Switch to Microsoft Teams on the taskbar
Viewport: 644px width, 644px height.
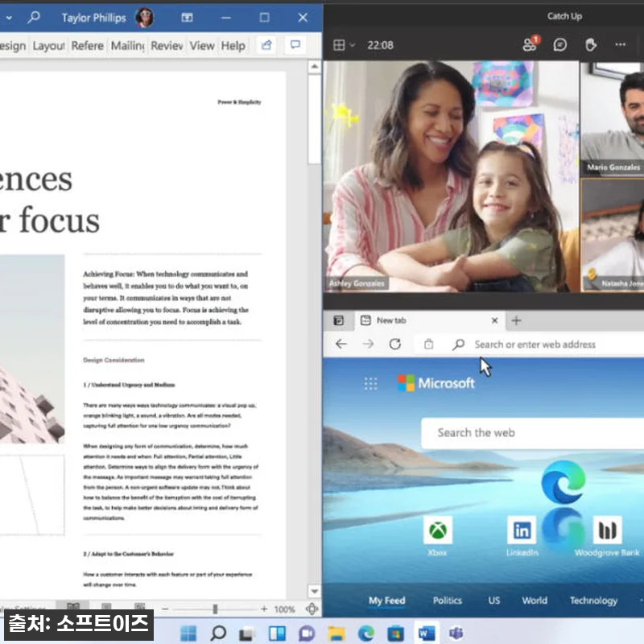(456, 633)
